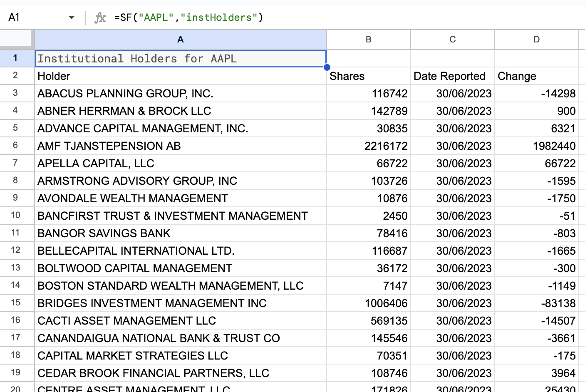Click cell 'CAPITAL MARKET STRATEGIES LLC'
This screenshot has height=392, width=585.
[x=181, y=356]
